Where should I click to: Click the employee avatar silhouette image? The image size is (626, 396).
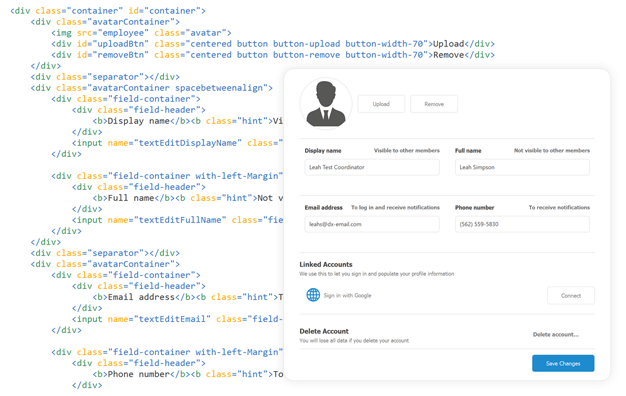point(326,104)
